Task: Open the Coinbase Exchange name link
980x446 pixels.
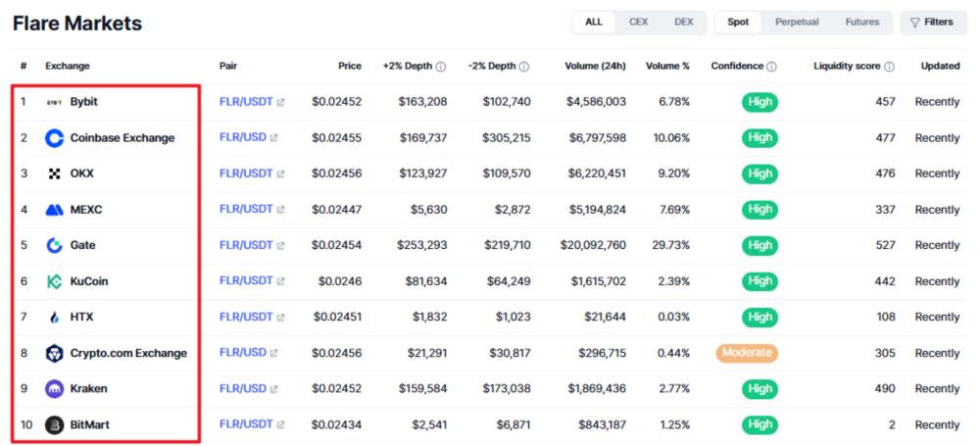Action: pyautogui.click(x=122, y=137)
